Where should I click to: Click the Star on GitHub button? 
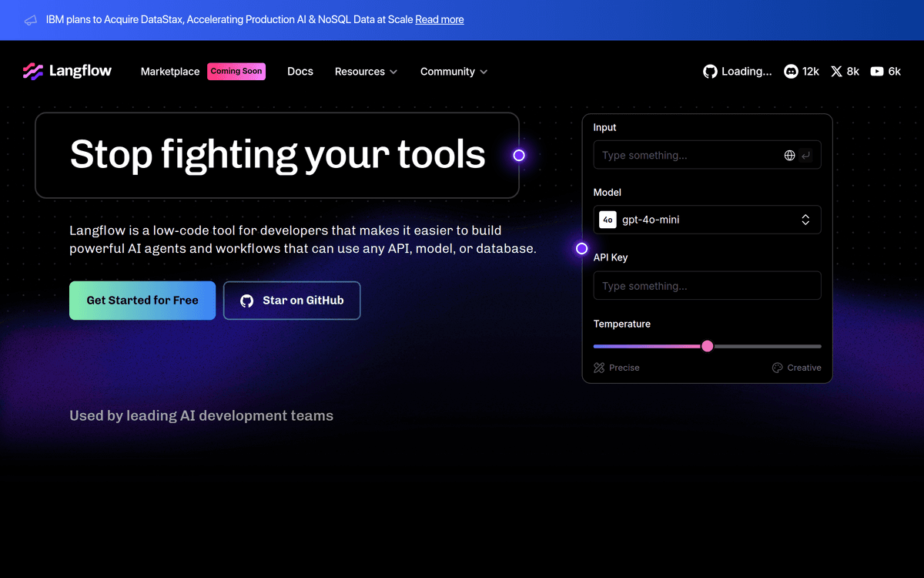pyautogui.click(x=292, y=301)
